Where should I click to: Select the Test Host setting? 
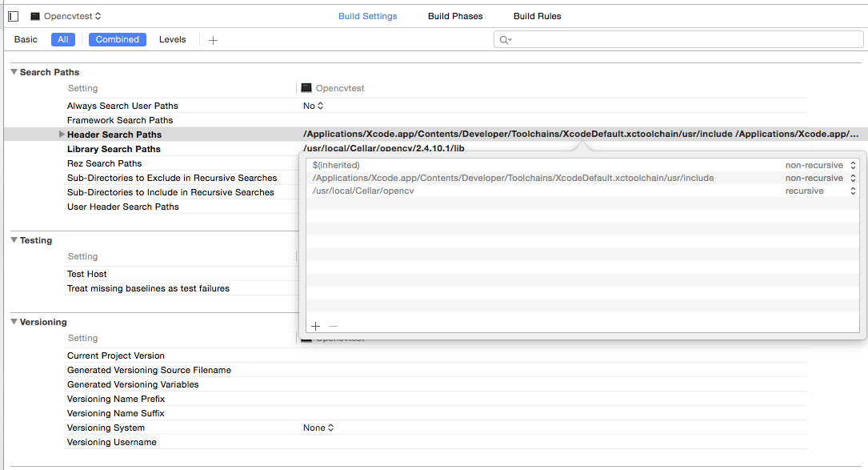coord(87,274)
